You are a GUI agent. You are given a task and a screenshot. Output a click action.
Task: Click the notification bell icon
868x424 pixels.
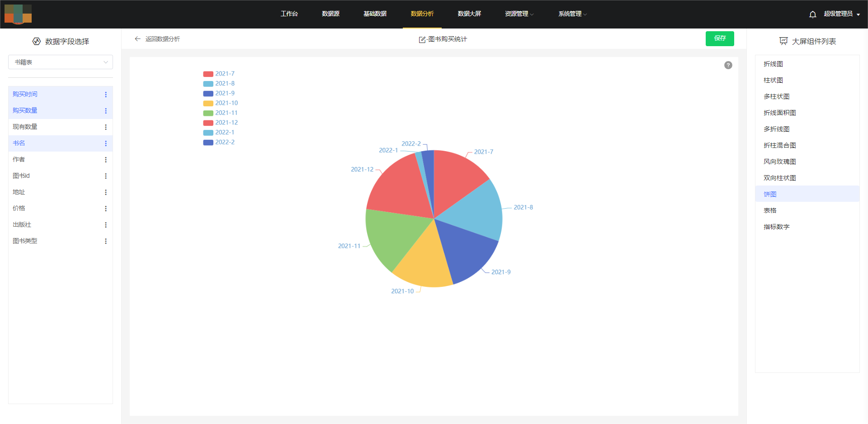[812, 14]
